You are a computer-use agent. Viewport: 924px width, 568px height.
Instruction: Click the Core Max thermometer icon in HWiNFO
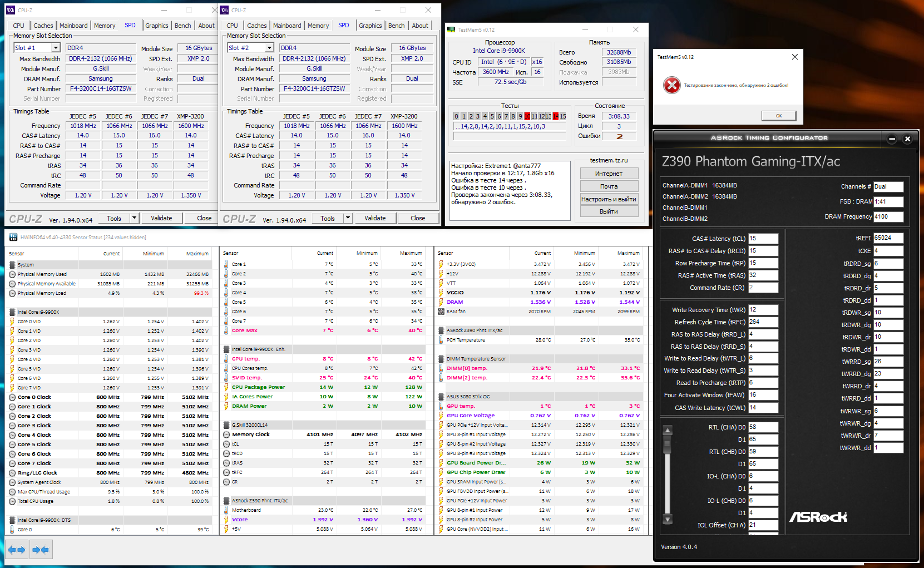click(x=226, y=330)
